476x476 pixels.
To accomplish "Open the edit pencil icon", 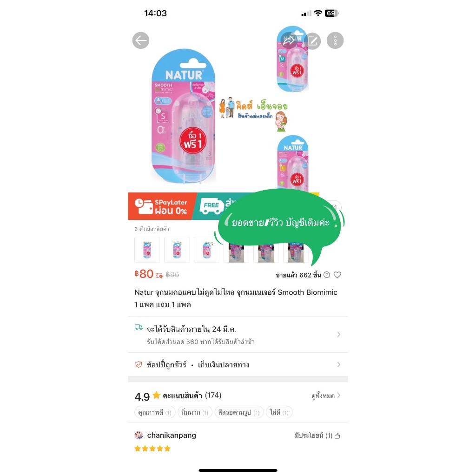I will click(312, 41).
